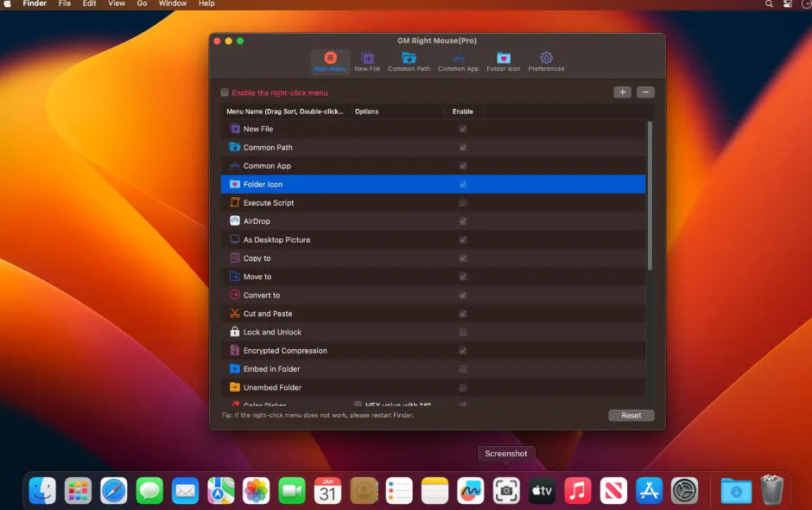Select the AirDrop row label
This screenshot has width=812, height=510.
(x=257, y=221)
